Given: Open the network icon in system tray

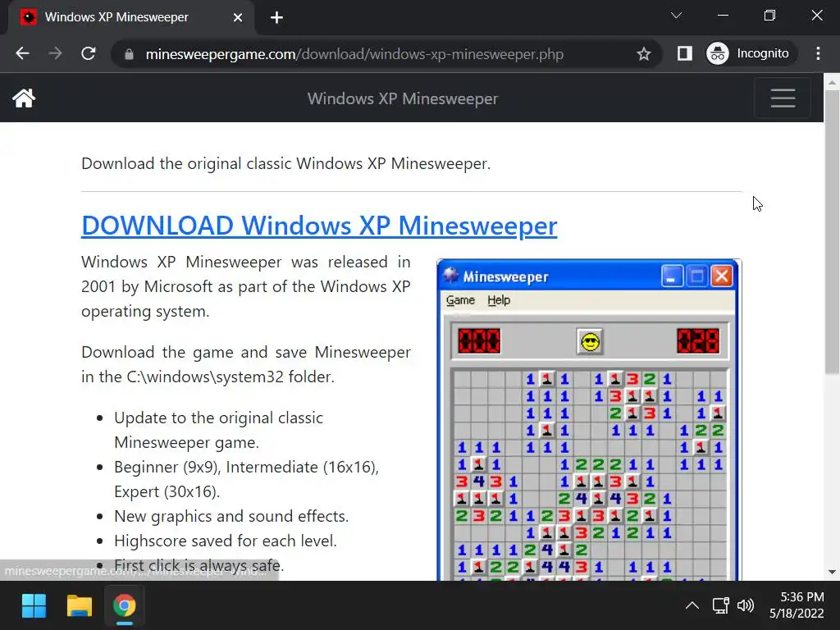Looking at the screenshot, I should tap(720, 606).
